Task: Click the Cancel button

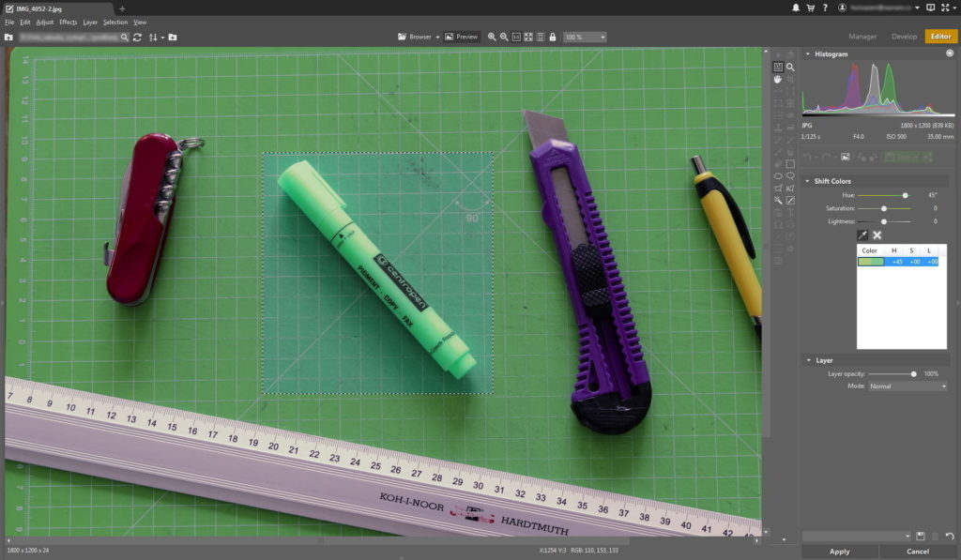Action: click(x=918, y=552)
